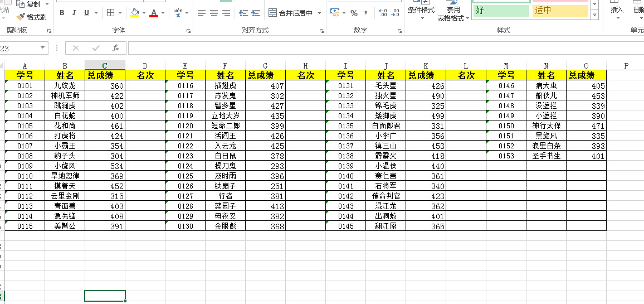
Task: Expand the font color dropdown arrow
Action: pyautogui.click(x=163, y=13)
